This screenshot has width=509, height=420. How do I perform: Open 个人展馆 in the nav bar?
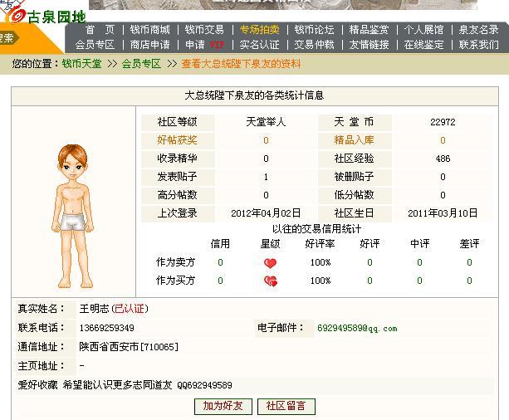[424, 30]
